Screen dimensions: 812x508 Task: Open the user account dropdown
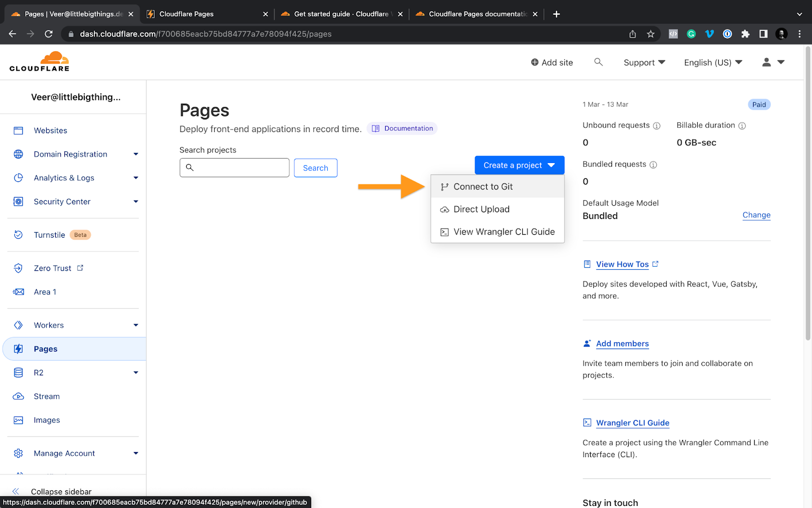pyautogui.click(x=773, y=62)
